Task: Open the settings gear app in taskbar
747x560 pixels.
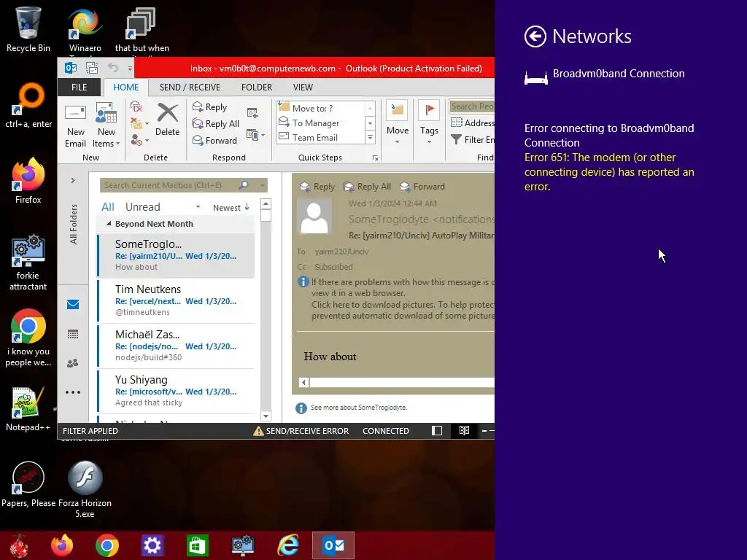Action: pos(152,545)
